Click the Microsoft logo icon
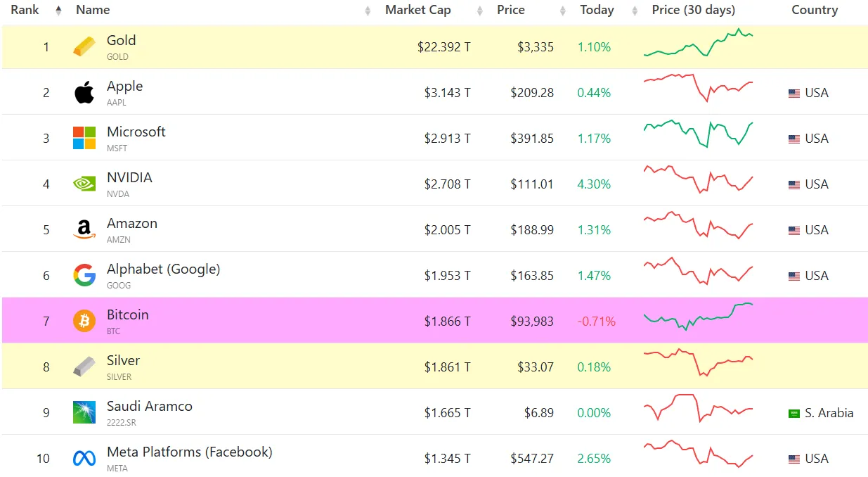 84,138
